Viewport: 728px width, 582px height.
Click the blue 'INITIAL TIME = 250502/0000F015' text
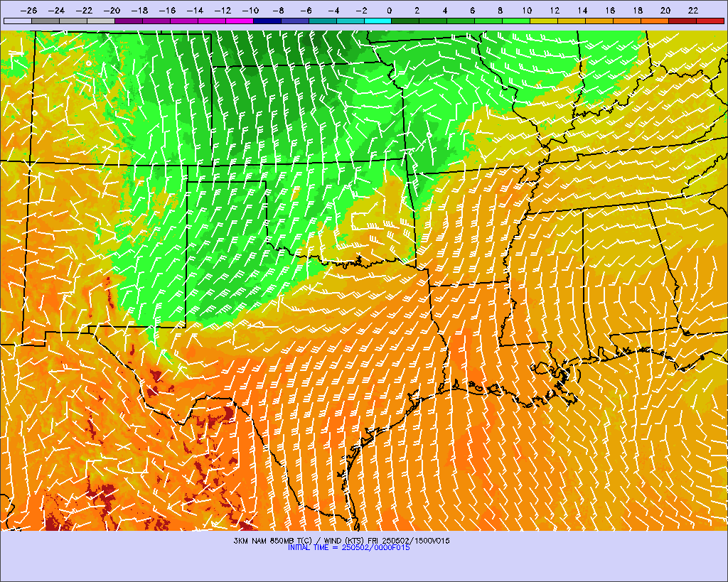point(348,548)
